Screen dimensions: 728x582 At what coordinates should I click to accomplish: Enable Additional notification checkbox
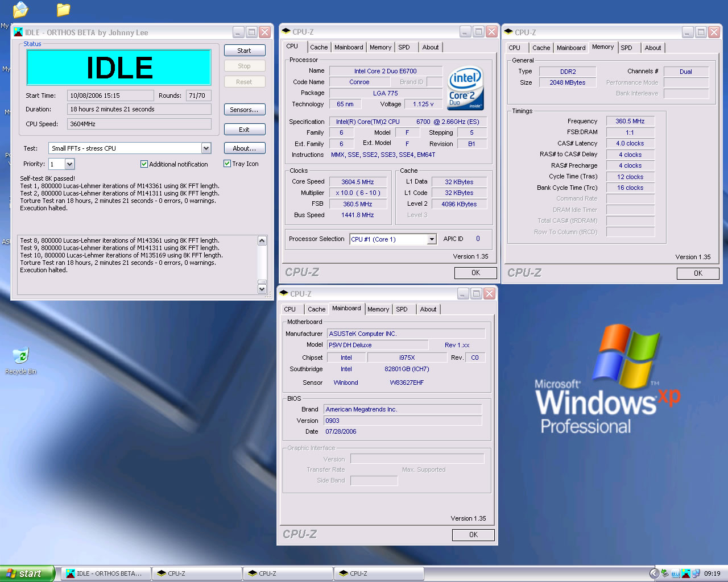point(144,164)
